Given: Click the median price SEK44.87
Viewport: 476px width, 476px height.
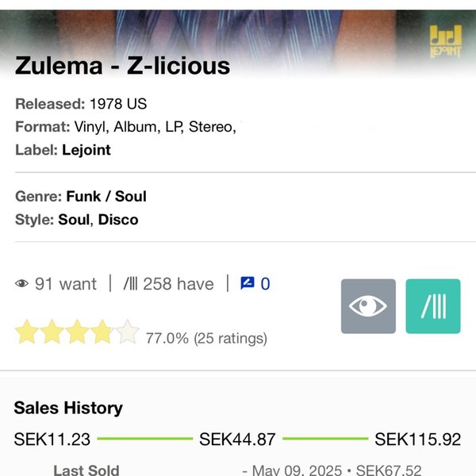Looking at the screenshot, I should (x=237, y=439).
